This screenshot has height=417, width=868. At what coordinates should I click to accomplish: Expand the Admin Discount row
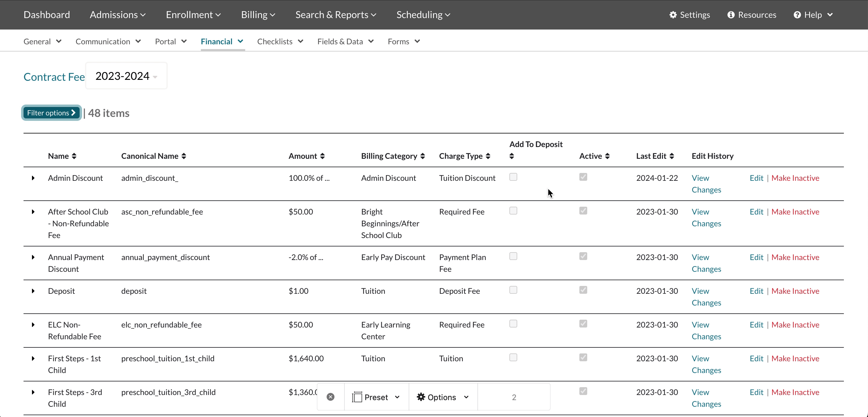coord(33,178)
